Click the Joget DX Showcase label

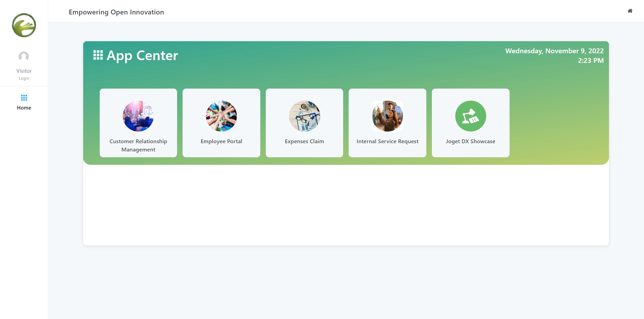pyautogui.click(x=471, y=141)
